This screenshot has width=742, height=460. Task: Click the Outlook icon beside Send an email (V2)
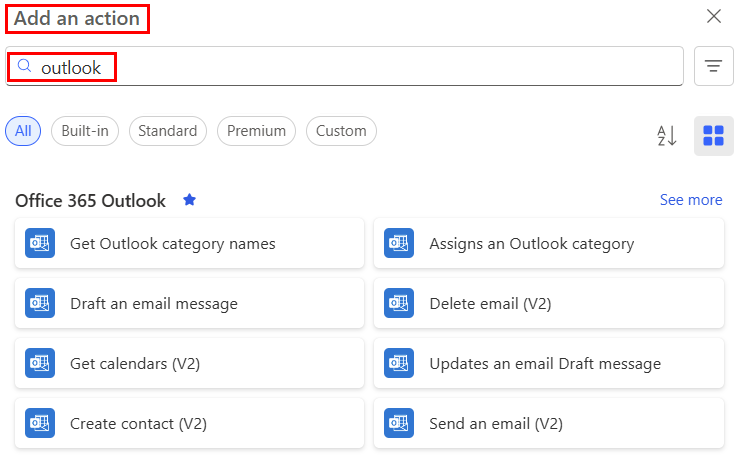[399, 423]
